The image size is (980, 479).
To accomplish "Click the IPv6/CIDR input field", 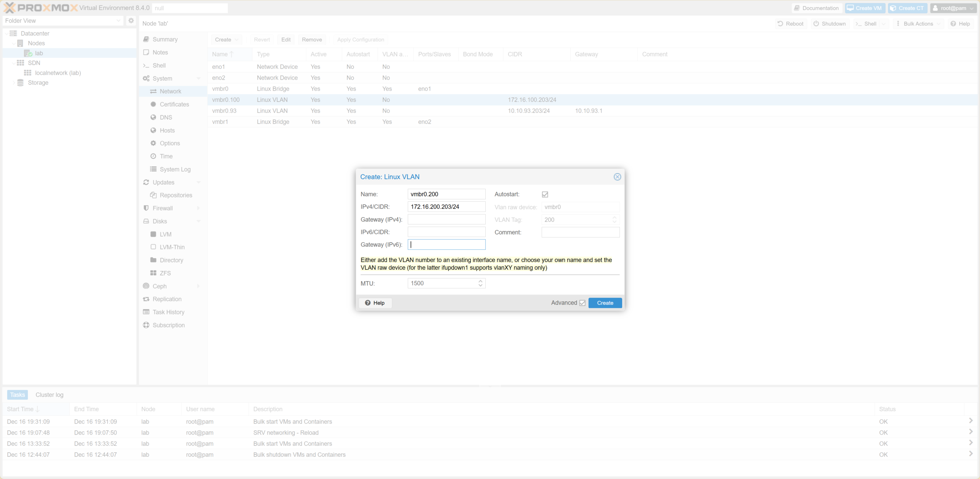I will click(x=446, y=232).
